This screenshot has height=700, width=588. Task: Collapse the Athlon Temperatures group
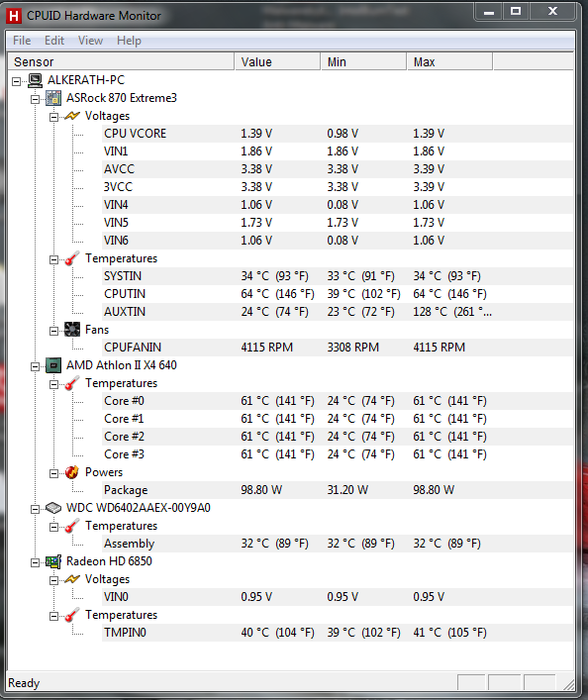click(x=53, y=384)
